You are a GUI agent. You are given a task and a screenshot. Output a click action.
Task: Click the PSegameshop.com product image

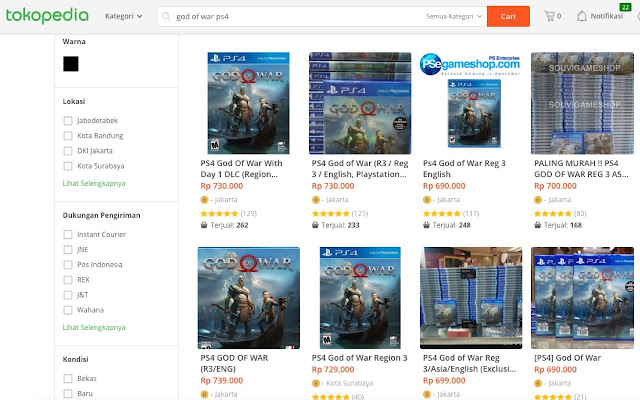pyautogui.click(x=471, y=103)
